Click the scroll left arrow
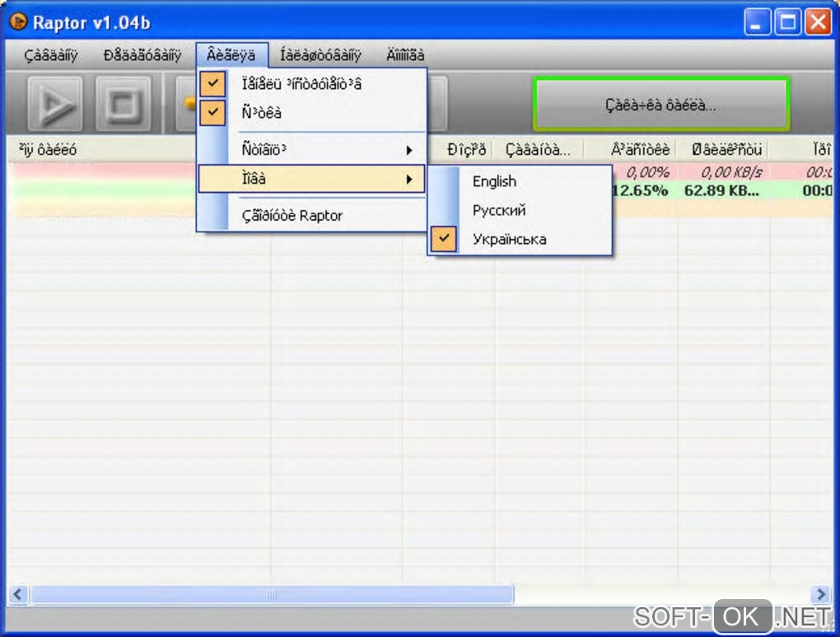This screenshot has width=840, height=637. click(17, 594)
